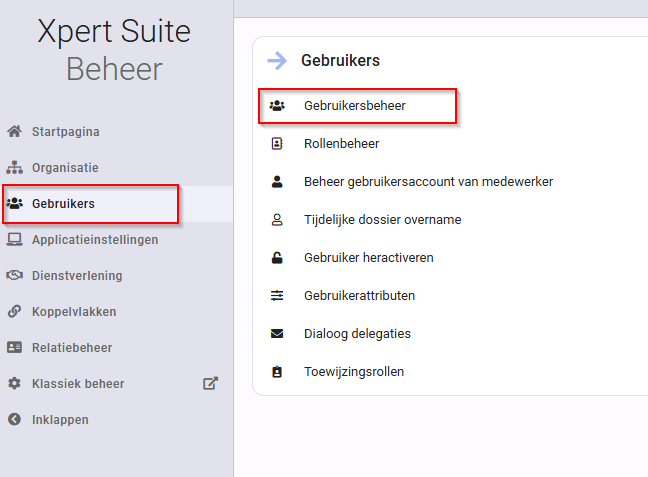Click the sliders icon beside Gebruikerattributen

click(277, 296)
